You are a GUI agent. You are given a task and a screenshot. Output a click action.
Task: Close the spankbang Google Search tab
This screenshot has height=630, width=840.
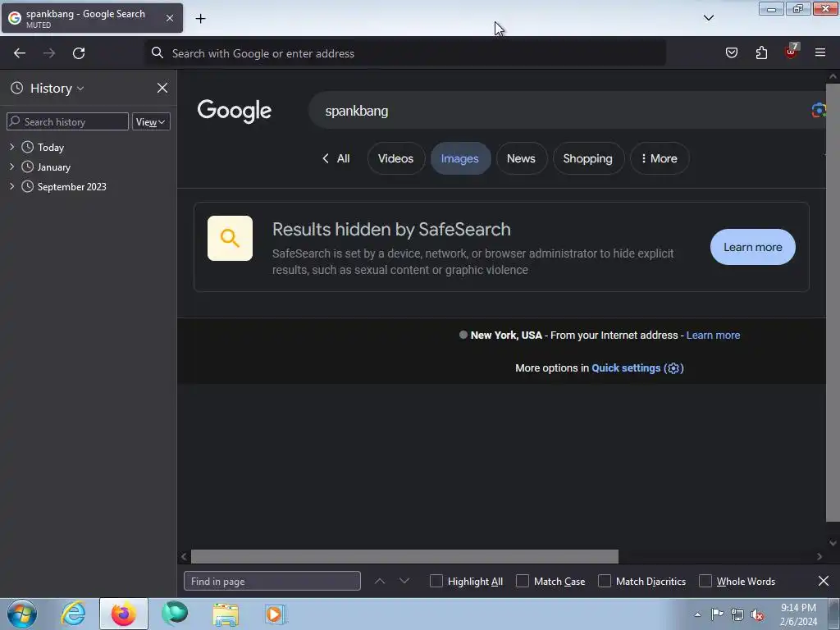point(169,18)
